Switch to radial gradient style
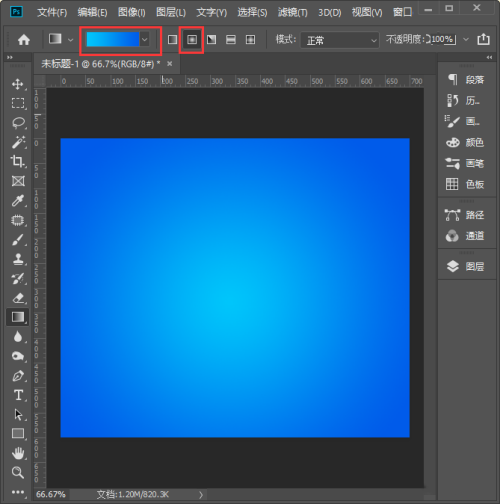This screenshot has height=504, width=500. (192, 40)
